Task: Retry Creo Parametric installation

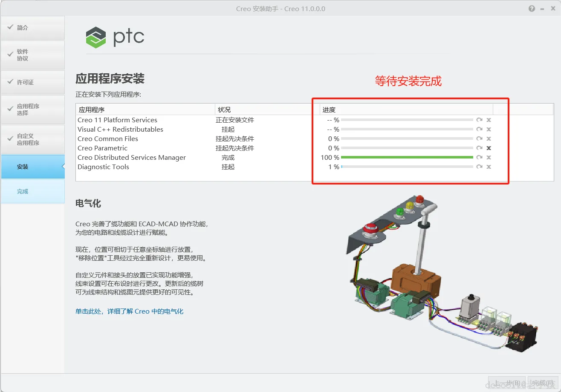Action: point(480,148)
